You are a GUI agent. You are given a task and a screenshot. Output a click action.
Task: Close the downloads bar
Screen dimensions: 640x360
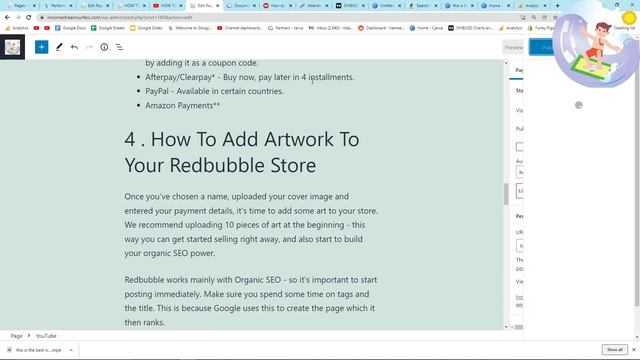(x=634, y=350)
